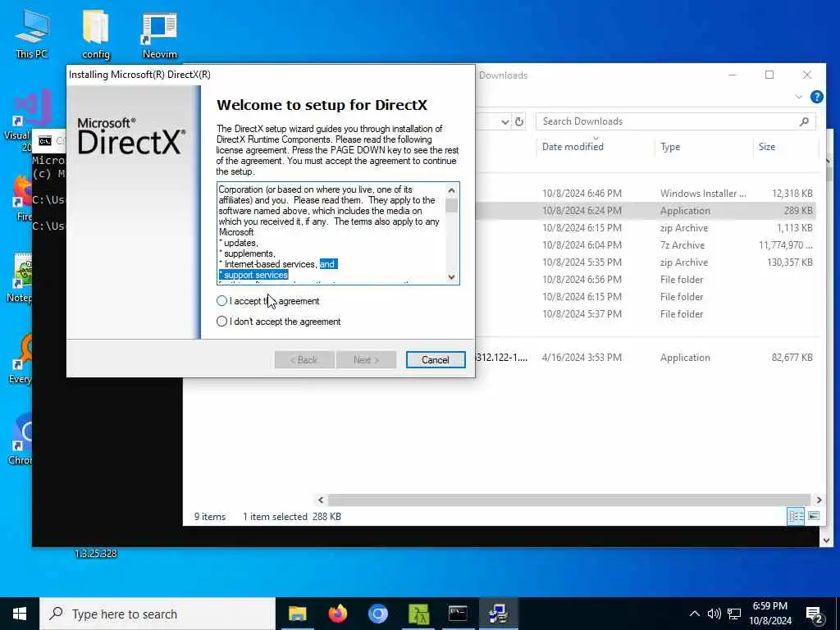
Task: Click the license text scroll up arrow
Action: (451, 190)
